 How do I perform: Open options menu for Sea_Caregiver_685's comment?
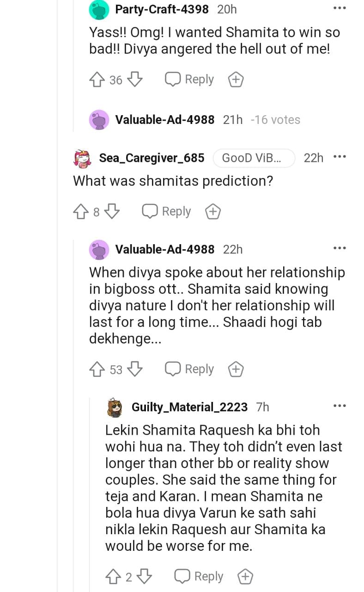pyautogui.click(x=340, y=157)
